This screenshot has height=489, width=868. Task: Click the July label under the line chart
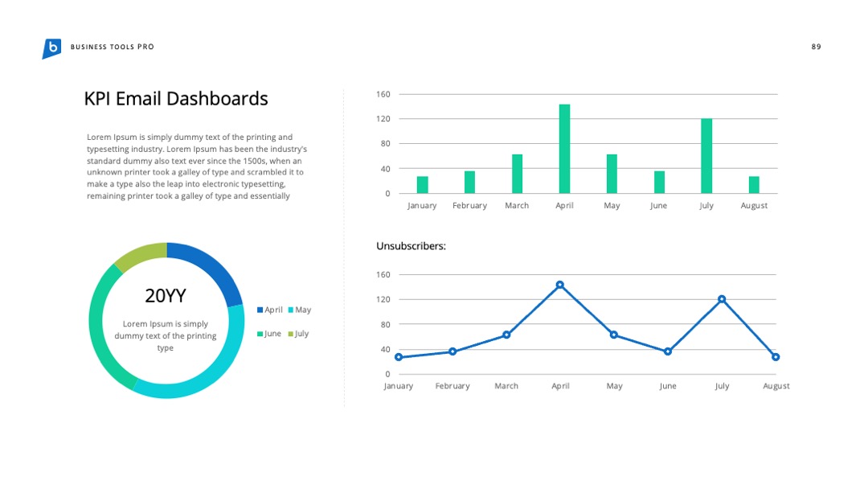point(722,386)
